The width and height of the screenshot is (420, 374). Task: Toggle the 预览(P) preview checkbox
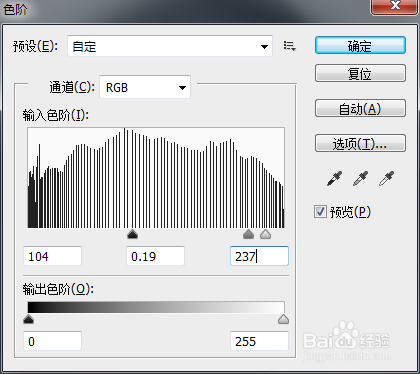[x=320, y=212]
